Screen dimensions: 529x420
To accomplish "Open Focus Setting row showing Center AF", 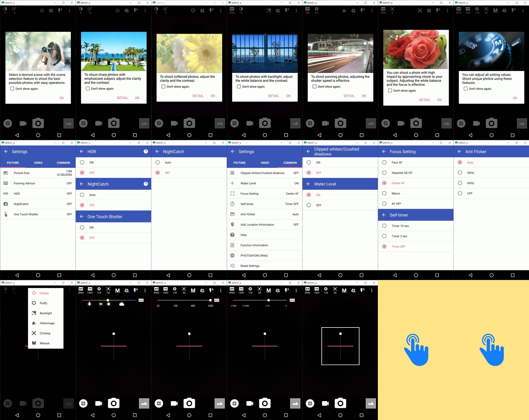I will [264, 194].
